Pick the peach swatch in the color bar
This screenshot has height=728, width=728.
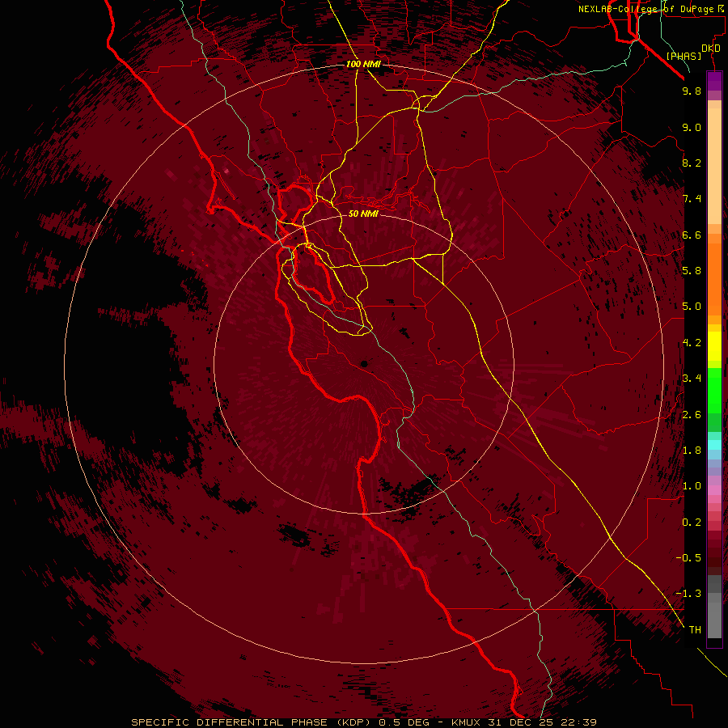[x=714, y=166]
